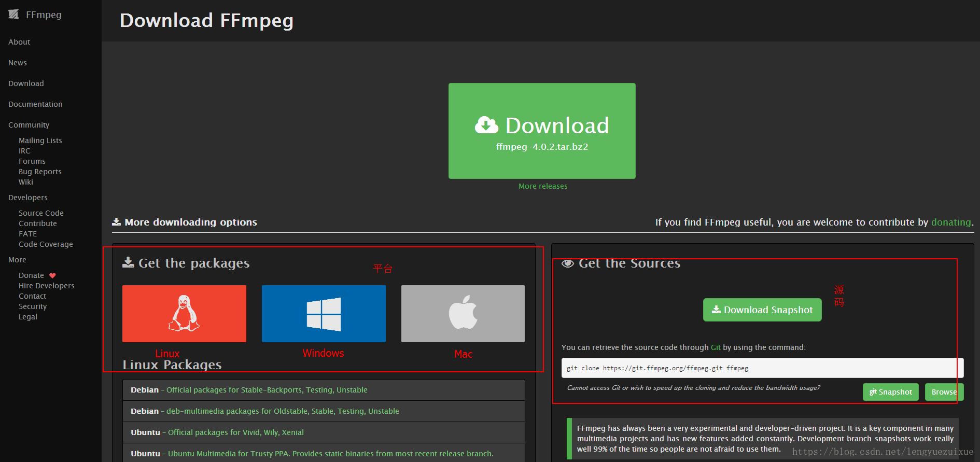Open the About page from sidebar

coord(19,42)
